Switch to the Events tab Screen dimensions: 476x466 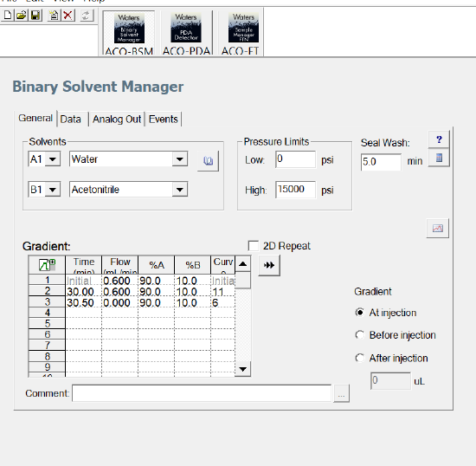[163, 119]
